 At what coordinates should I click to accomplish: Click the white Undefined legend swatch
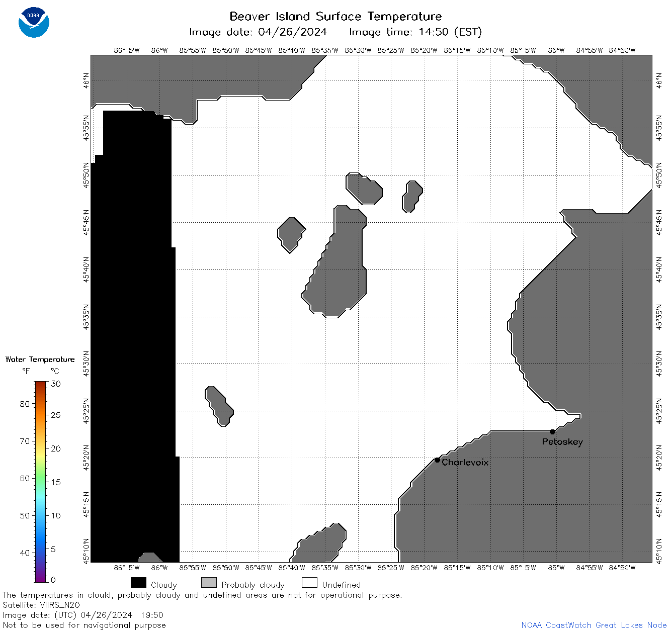[x=309, y=583]
